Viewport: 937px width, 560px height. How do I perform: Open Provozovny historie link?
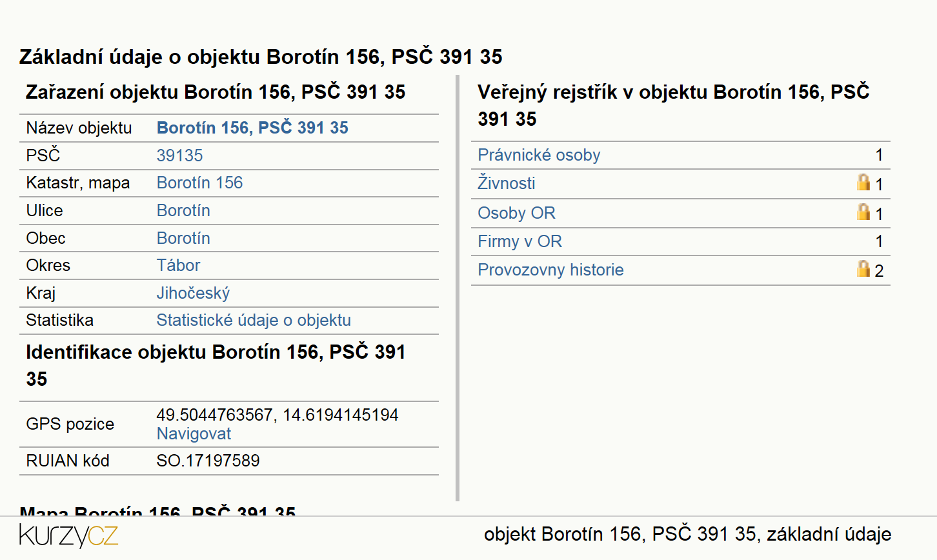[x=550, y=270]
